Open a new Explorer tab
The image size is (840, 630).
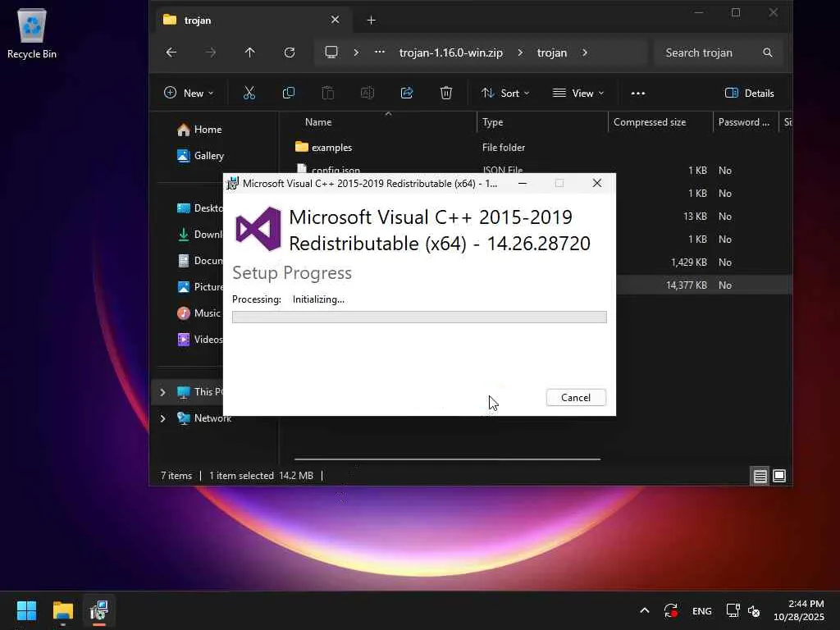[x=372, y=21]
